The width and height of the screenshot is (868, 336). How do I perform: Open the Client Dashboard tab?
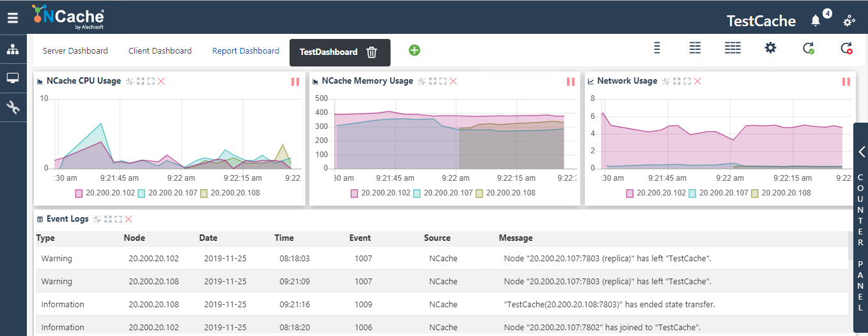click(x=160, y=51)
